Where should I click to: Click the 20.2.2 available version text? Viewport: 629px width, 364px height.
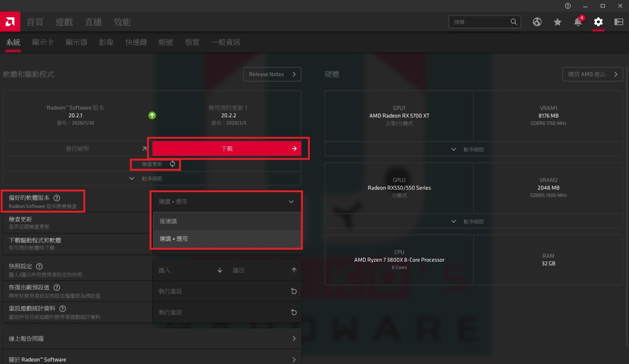click(x=228, y=116)
